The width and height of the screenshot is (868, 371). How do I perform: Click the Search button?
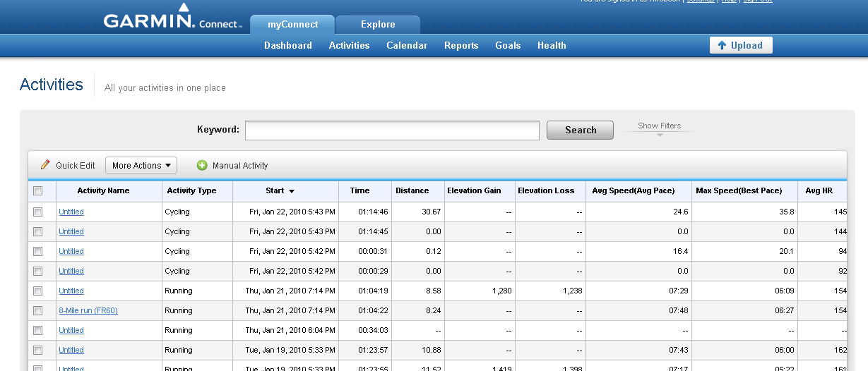click(581, 130)
